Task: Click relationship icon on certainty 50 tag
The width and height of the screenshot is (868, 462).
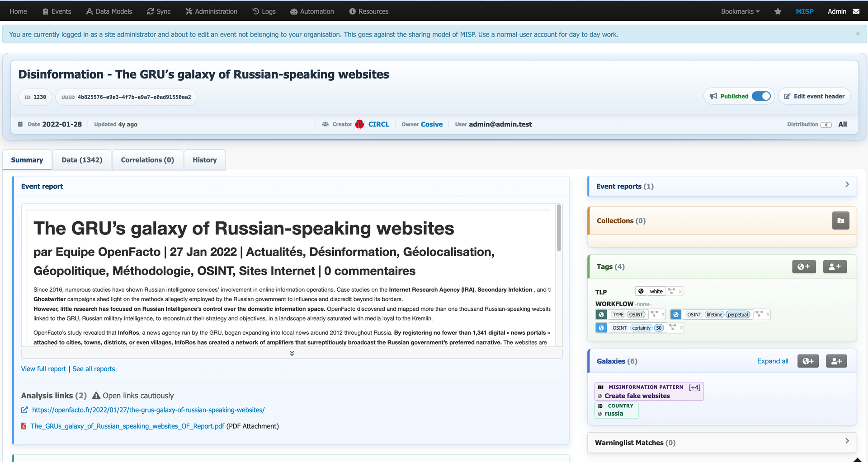Action: click(x=673, y=327)
